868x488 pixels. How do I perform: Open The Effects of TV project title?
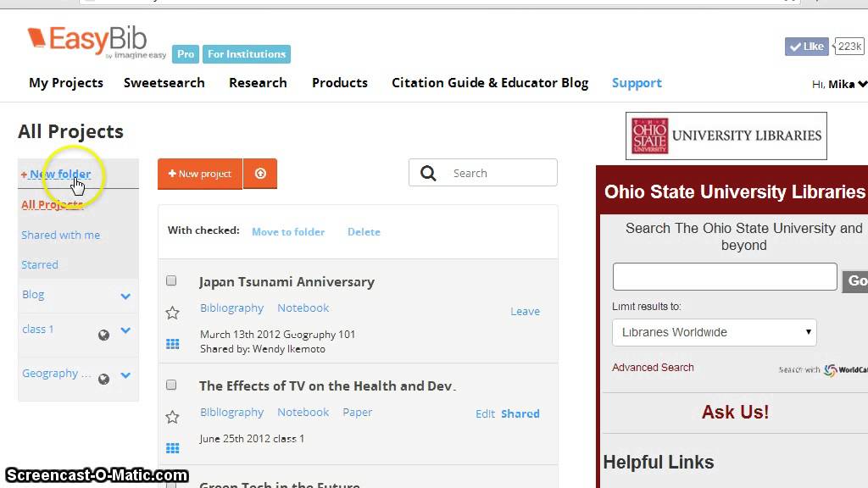point(327,386)
